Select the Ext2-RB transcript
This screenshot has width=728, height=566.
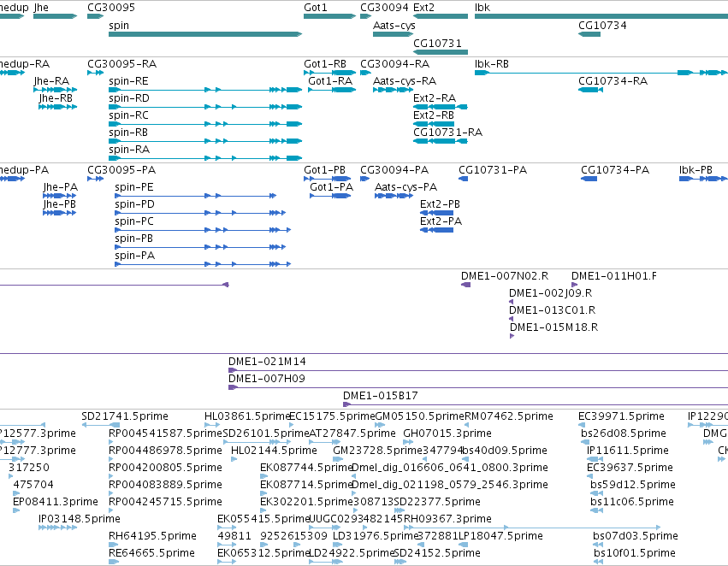(434, 124)
